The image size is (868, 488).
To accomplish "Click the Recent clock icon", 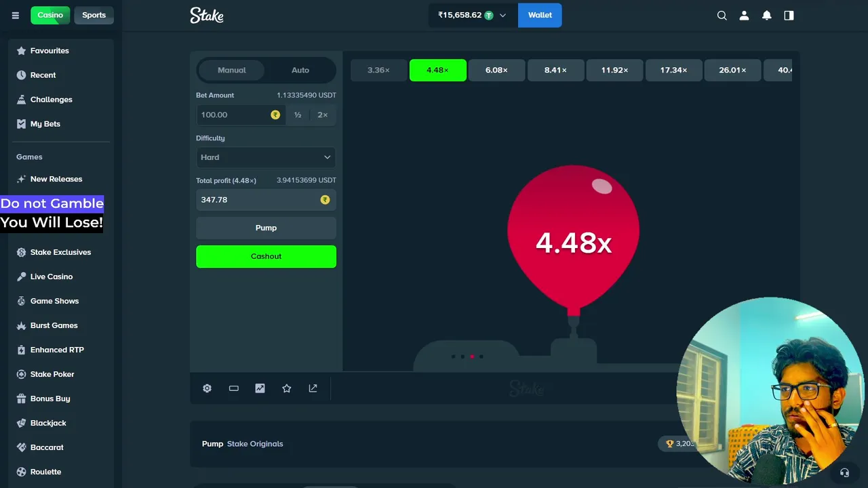I will pos(21,75).
